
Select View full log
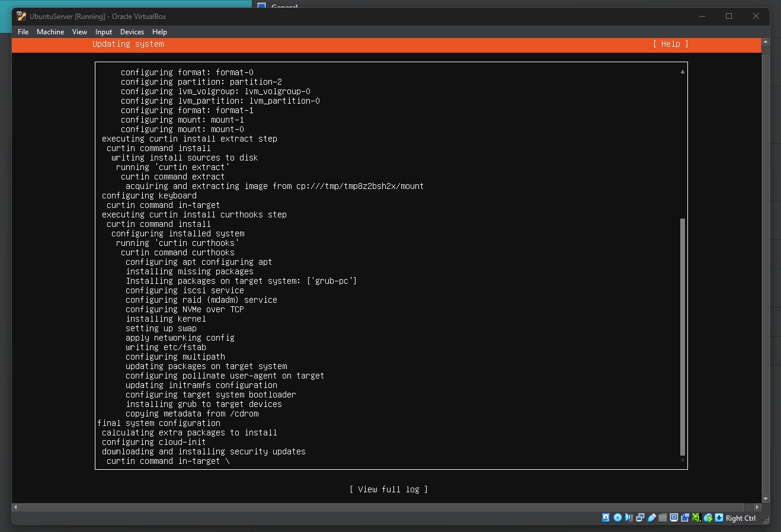click(389, 489)
